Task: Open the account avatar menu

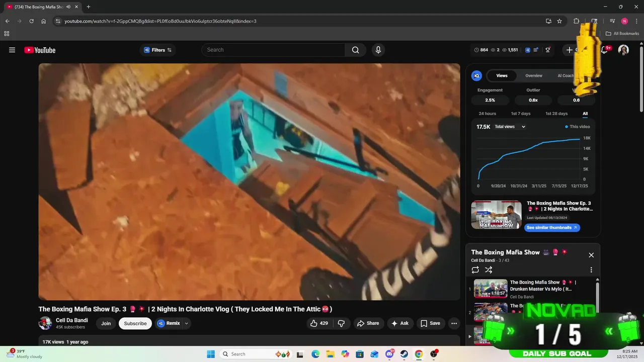Action: [x=623, y=50]
